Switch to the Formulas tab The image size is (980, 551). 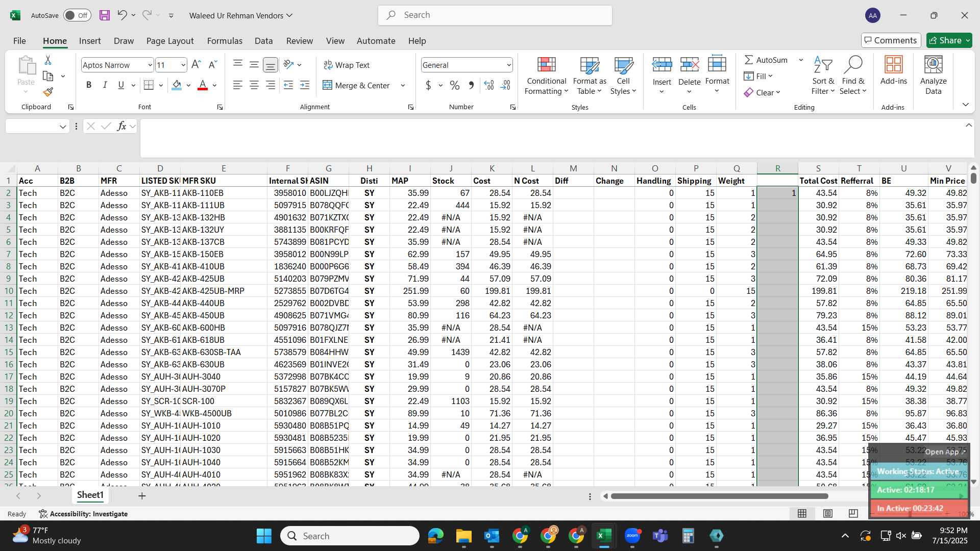(x=225, y=41)
